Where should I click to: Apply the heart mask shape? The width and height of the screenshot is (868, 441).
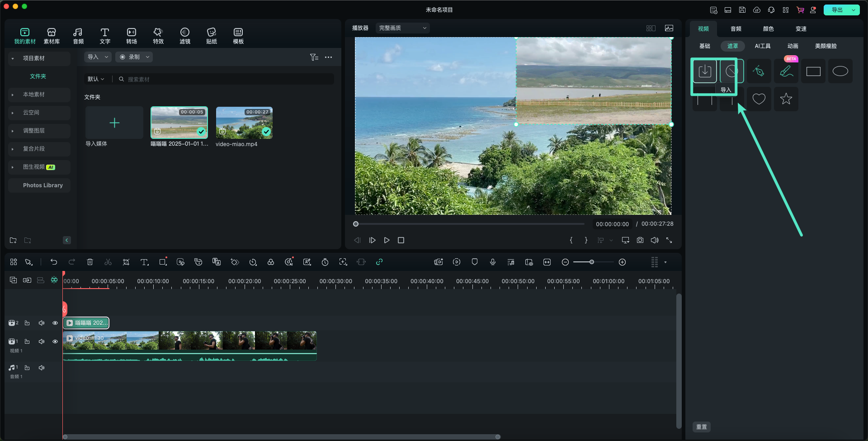(x=759, y=99)
